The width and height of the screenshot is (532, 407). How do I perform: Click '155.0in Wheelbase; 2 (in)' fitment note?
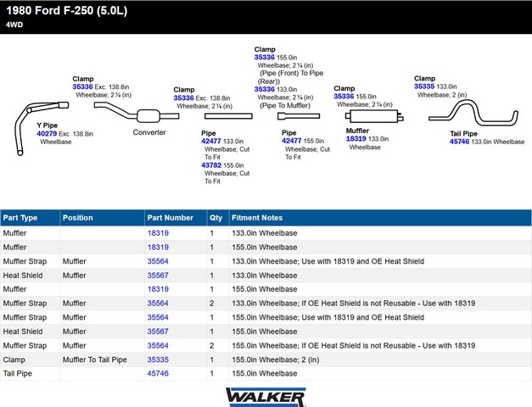pos(276,360)
